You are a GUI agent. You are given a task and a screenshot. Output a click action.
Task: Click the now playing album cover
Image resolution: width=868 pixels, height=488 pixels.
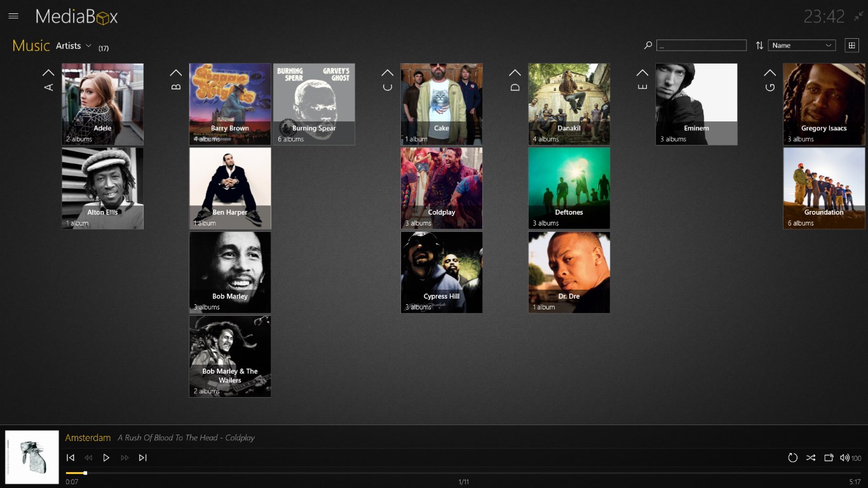tap(32, 457)
